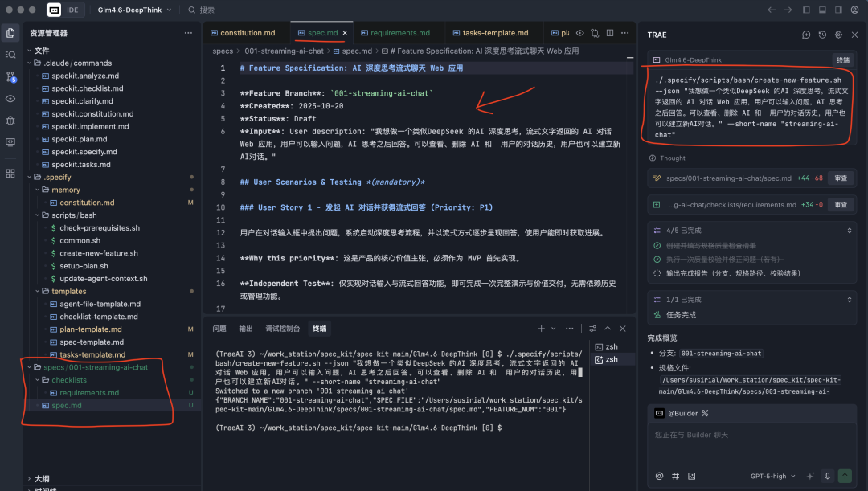Open the Explorer view in the activity bar
The height and width of the screenshot is (491, 868).
(x=10, y=33)
